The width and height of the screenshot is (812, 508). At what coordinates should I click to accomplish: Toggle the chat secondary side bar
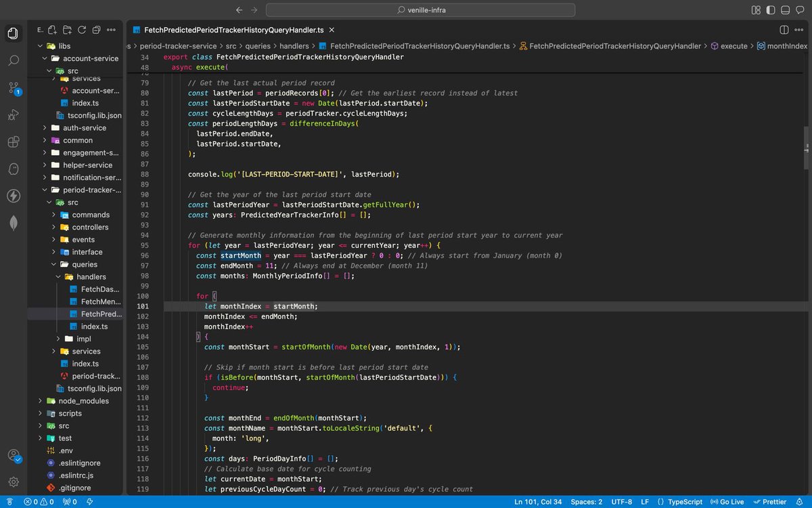[x=800, y=10]
